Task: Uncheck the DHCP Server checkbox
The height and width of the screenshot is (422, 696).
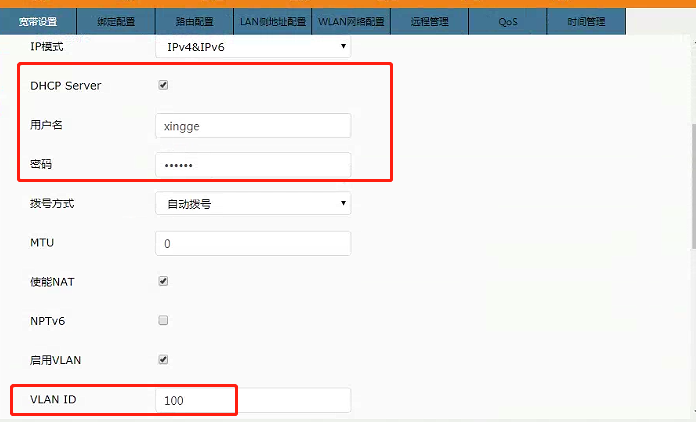Action: tap(164, 85)
